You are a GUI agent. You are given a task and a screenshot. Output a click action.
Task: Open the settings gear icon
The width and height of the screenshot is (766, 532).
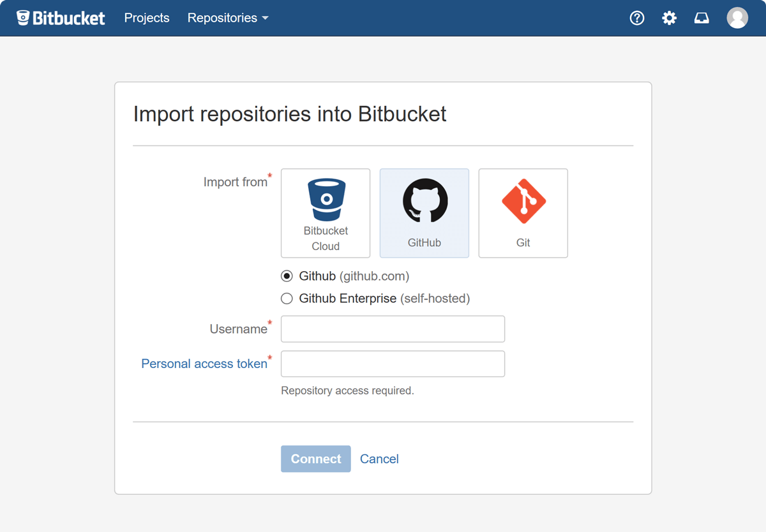(x=669, y=18)
